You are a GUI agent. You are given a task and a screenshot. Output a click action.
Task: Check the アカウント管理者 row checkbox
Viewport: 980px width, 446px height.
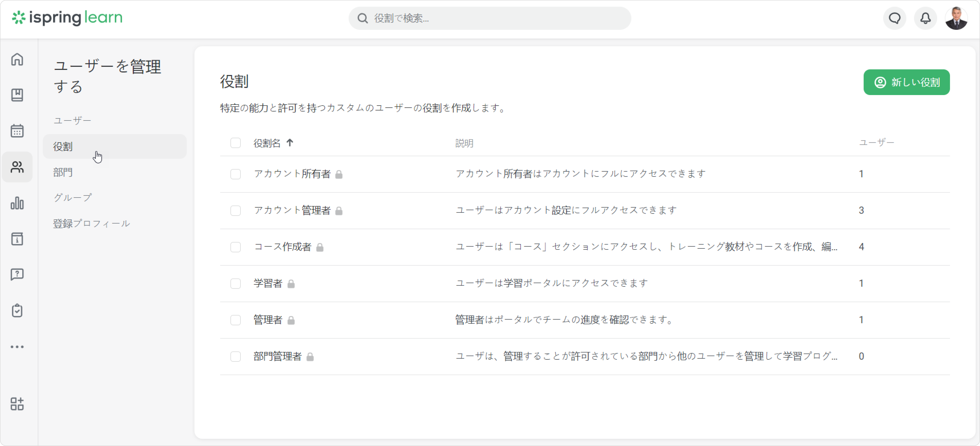click(x=235, y=211)
